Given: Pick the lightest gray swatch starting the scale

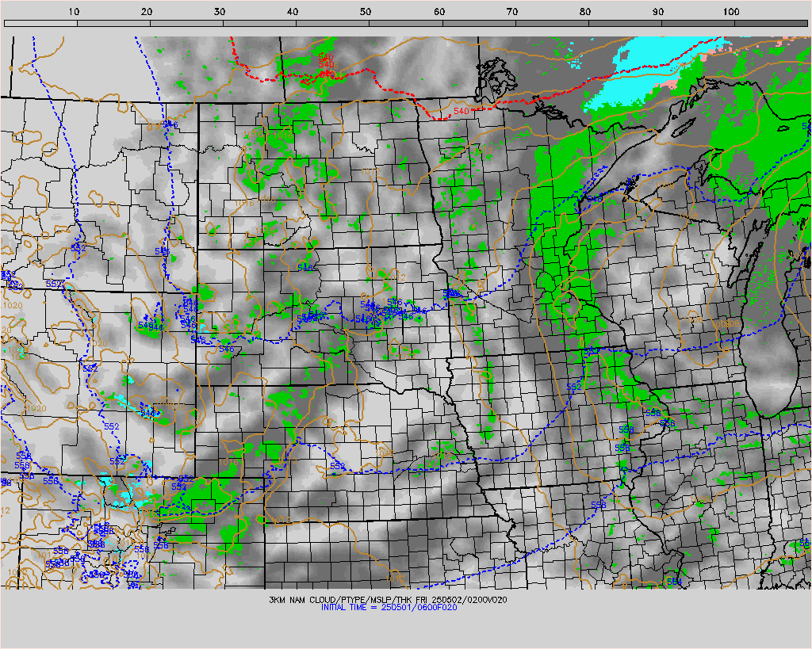Looking at the screenshot, I should [41, 23].
